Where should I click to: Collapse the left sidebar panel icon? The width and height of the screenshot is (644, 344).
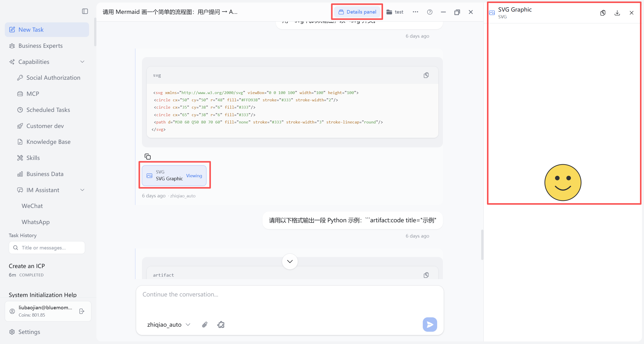[85, 11]
